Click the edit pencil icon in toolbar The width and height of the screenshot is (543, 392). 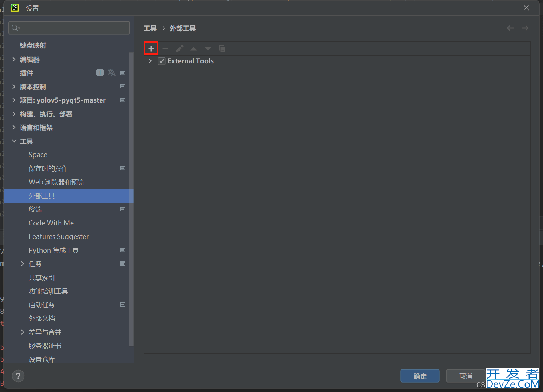click(180, 48)
